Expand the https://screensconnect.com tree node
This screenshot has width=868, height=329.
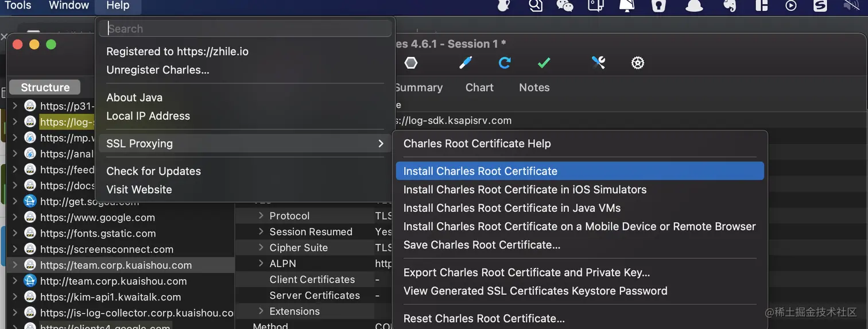(15, 249)
